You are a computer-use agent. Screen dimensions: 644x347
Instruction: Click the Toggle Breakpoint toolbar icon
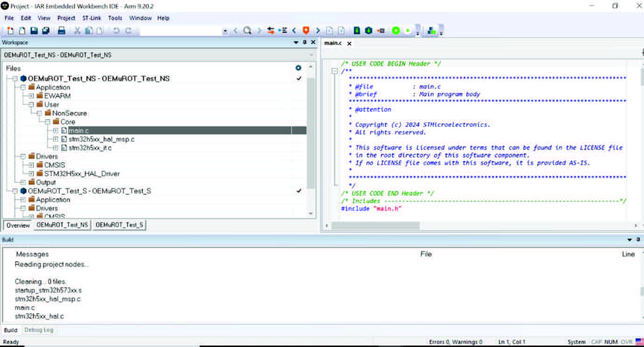[x=381, y=30]
